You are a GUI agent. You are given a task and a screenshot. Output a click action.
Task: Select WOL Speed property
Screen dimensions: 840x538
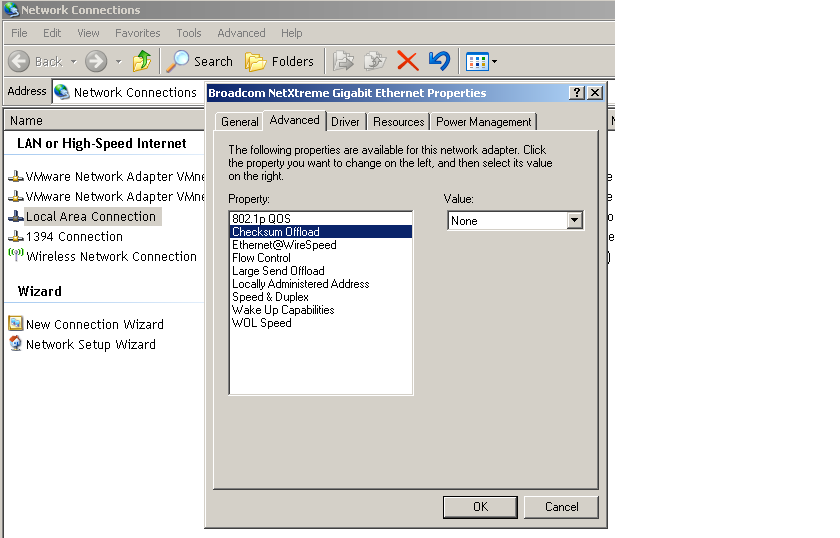click(320, 323)
